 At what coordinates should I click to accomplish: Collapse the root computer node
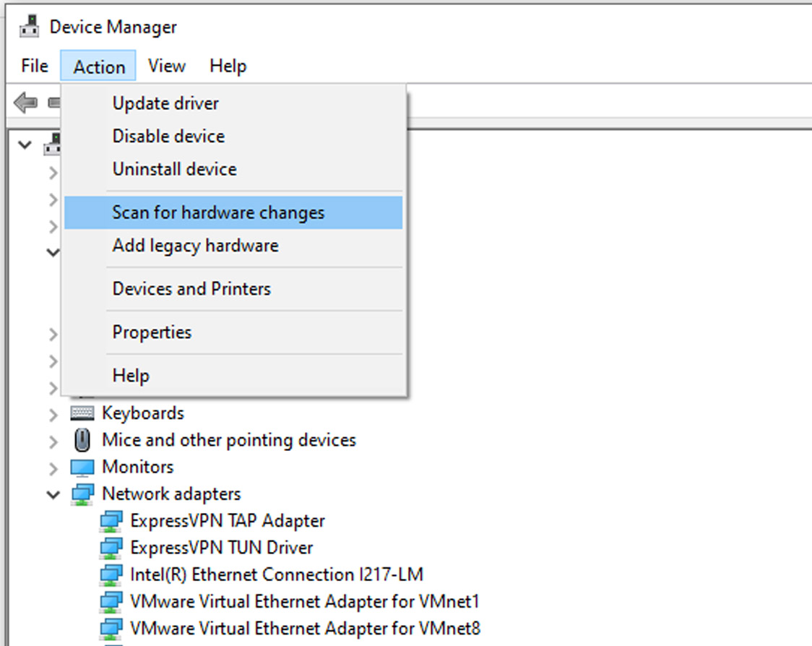(25, 145)
